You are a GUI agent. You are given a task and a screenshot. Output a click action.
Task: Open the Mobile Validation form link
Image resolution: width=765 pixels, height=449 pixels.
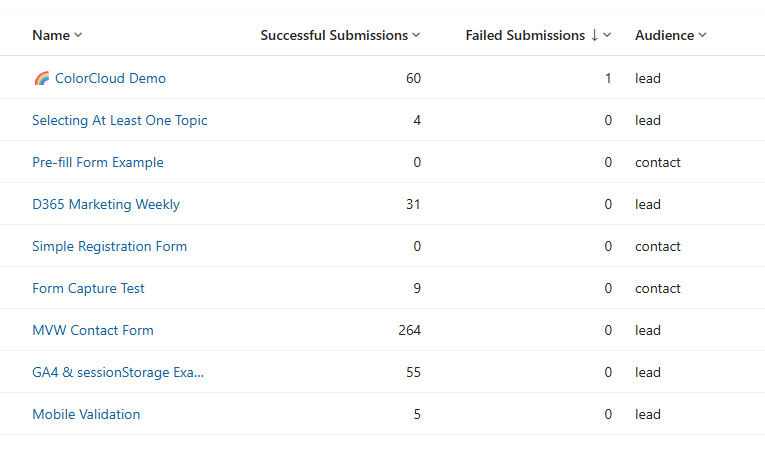(86, 414)
